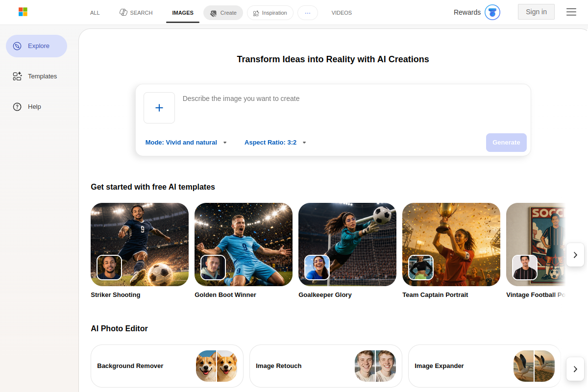Show more AI Photo Editor tools arrow

tap(575, 369)
